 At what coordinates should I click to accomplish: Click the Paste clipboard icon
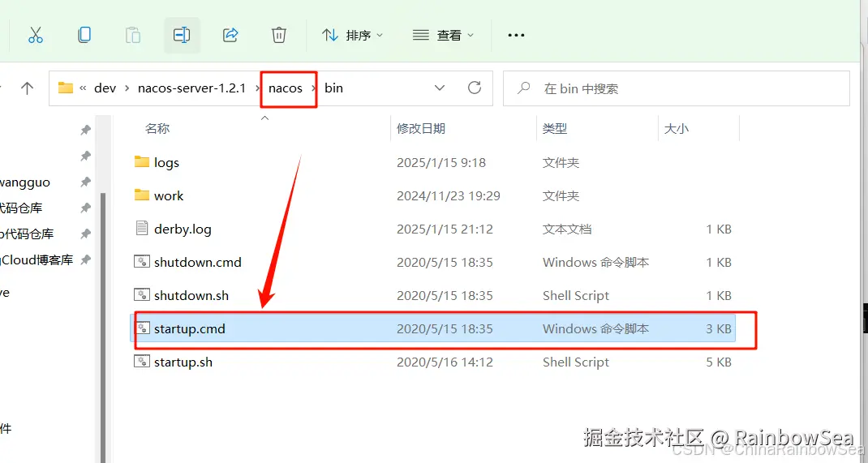tap(133, 35)
